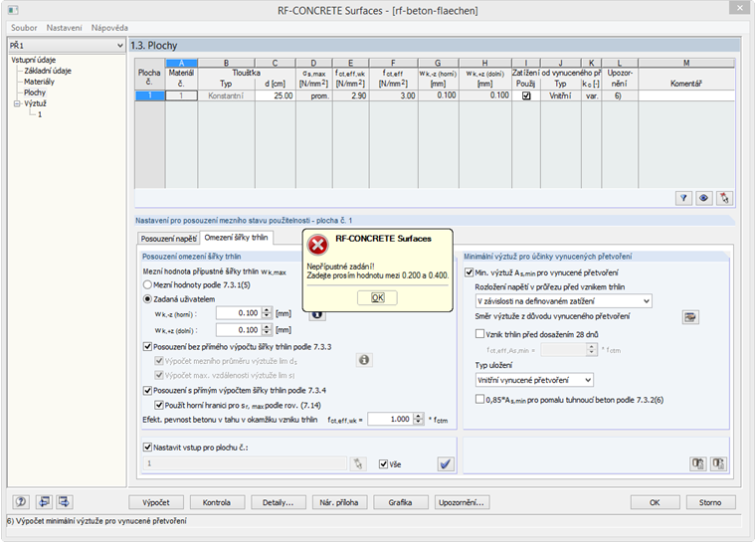Switch to Posouzení napětí tab

click(x=168, y=239)
